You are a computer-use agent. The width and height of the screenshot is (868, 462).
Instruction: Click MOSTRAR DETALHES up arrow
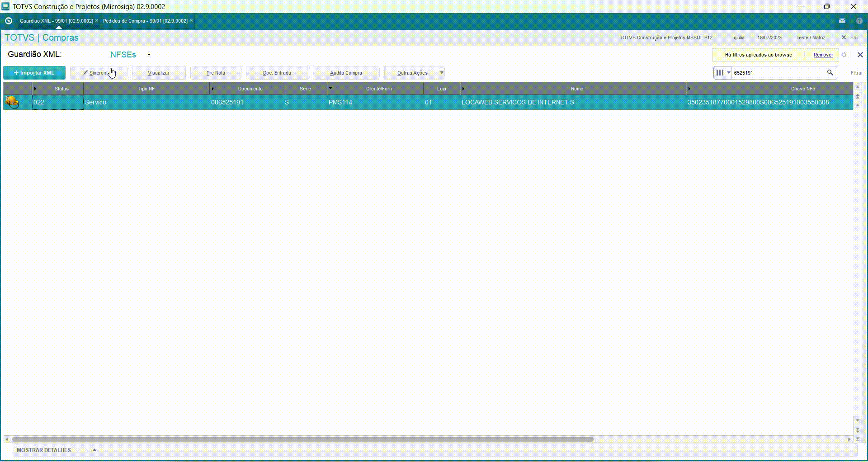point(94,450)
